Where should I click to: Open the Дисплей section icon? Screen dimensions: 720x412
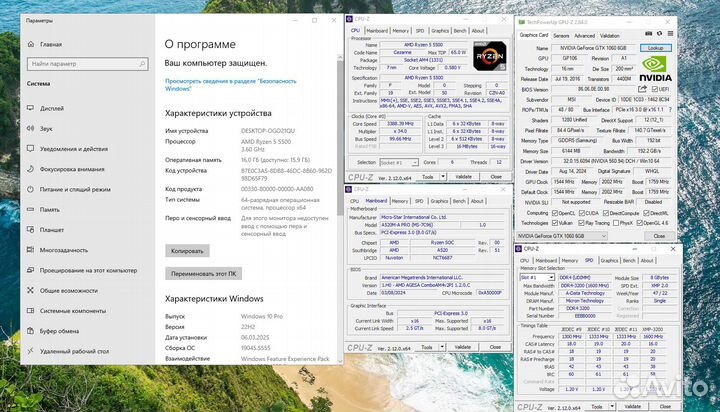coord(31,108)
